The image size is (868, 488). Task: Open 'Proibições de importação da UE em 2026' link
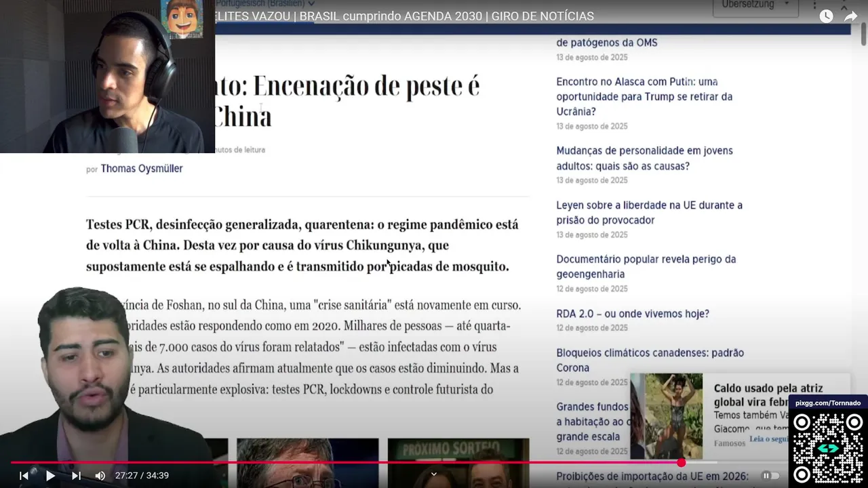(x=652, y=476)
